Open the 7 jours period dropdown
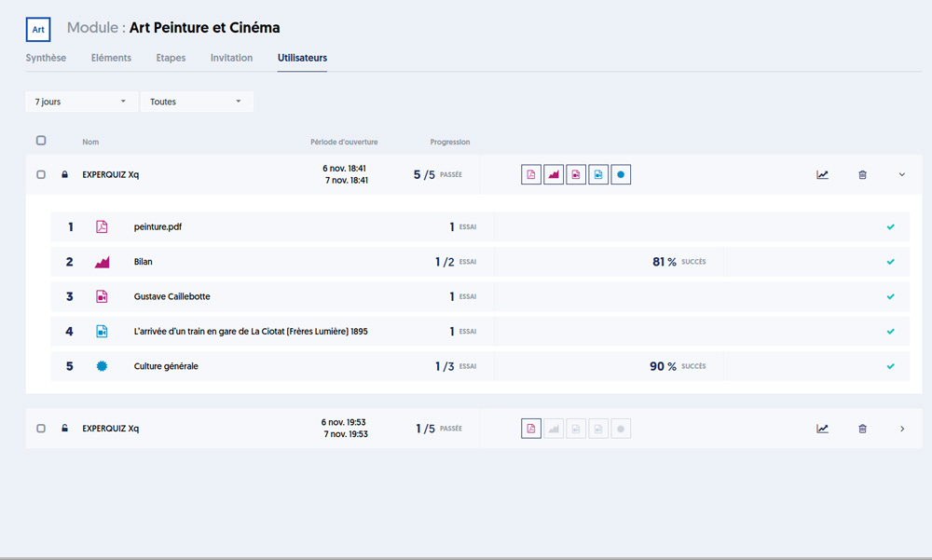Viewport: 932px width, 560px height. coord(81,102)
